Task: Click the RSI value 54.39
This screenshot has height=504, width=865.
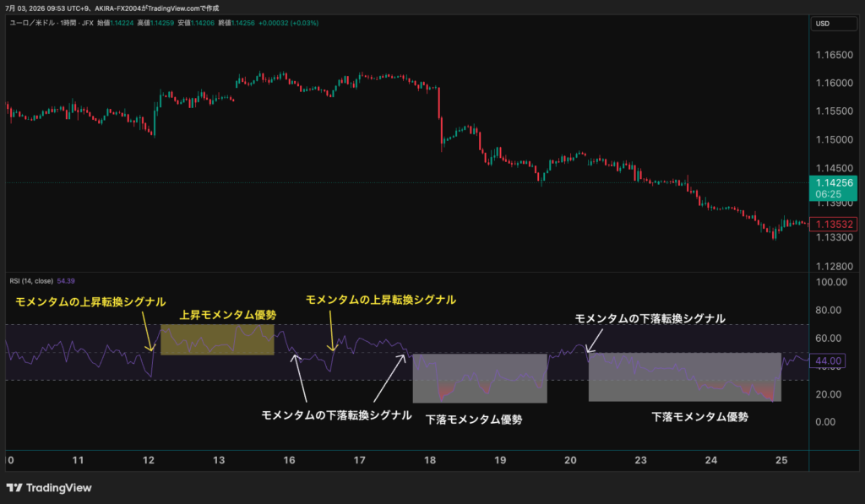Action: [x=66, y=281]
